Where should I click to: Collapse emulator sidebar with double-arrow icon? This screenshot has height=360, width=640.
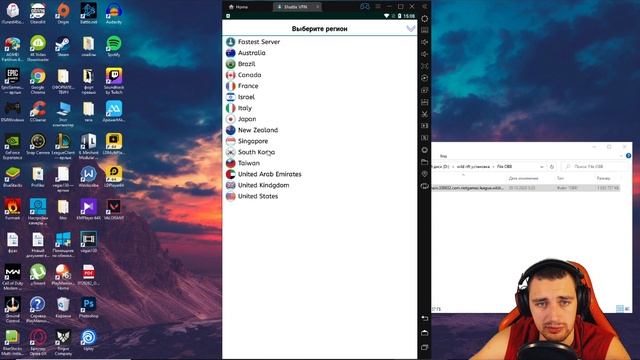point(424,7)
